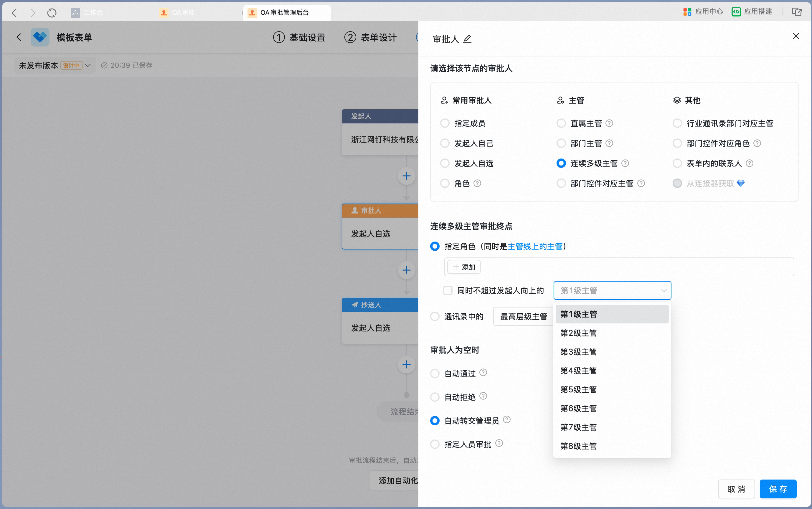Open the 主管线上的主管 link
The image size is (812, 509).
pos(535,247)
